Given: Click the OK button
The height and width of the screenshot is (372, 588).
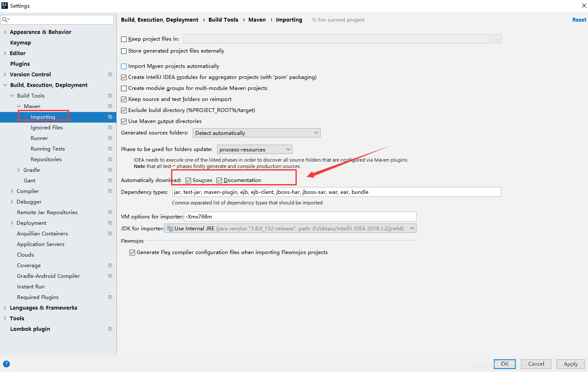Looking at the screenshot, I should click(x=505, y=364).
